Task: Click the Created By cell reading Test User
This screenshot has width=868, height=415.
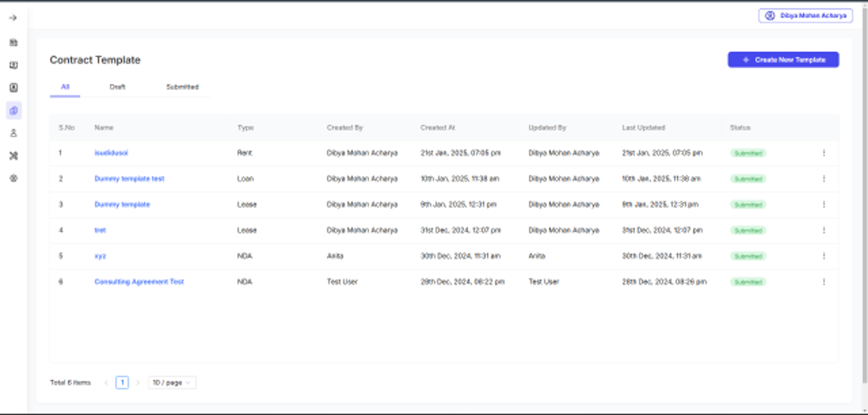Action: [342, 282]
